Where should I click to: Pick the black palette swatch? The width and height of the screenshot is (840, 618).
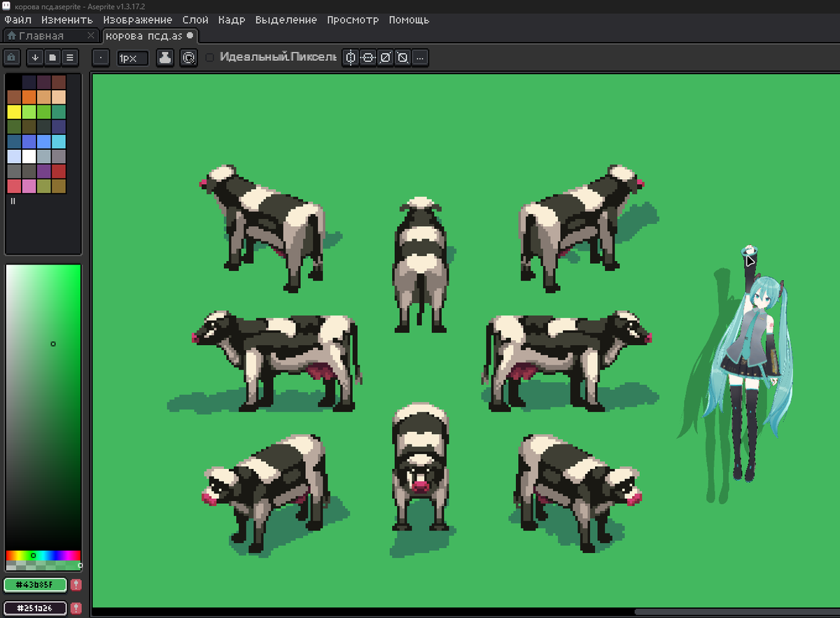pos(14,83)
